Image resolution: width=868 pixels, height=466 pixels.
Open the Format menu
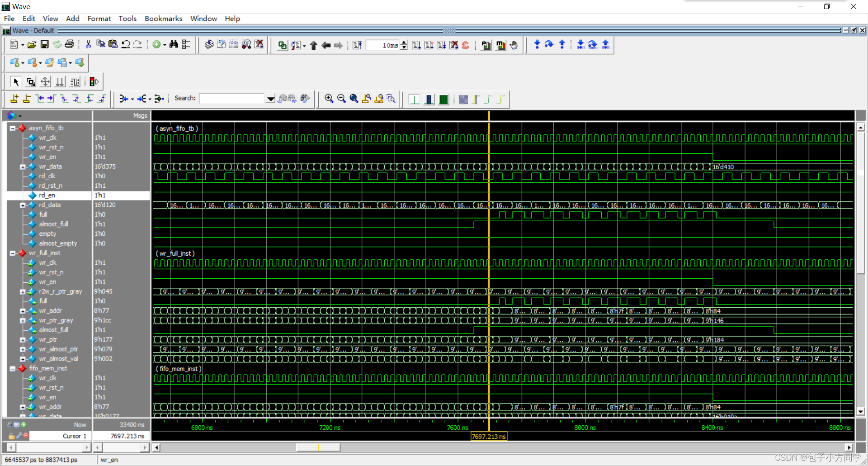point(99,19)
